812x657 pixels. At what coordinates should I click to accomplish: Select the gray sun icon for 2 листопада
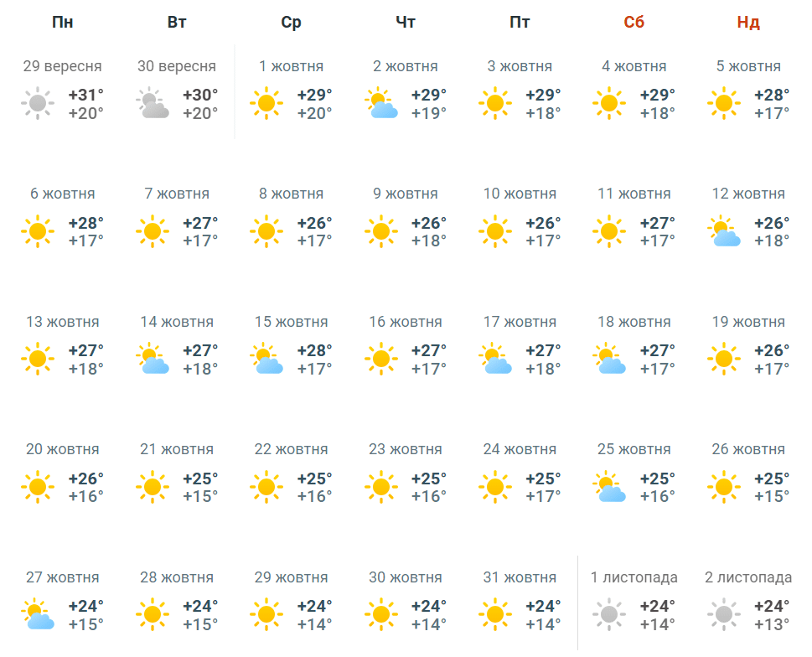click(724, 614)
